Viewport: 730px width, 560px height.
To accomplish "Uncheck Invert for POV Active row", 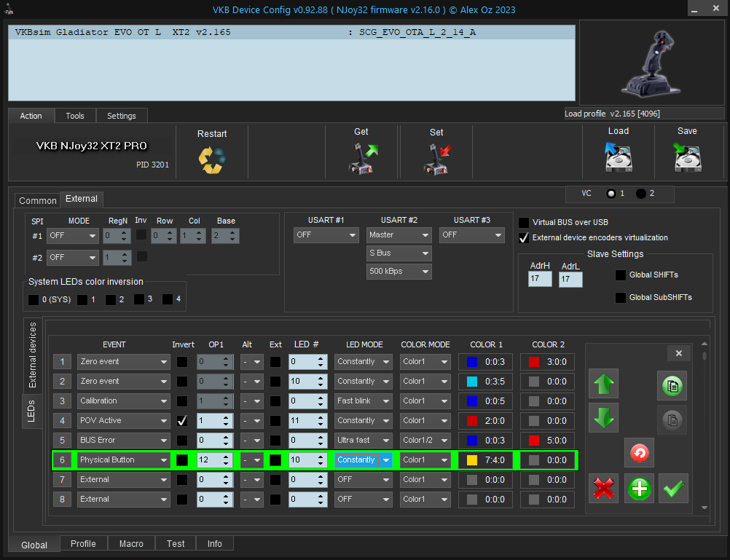I will pos(182,421).
